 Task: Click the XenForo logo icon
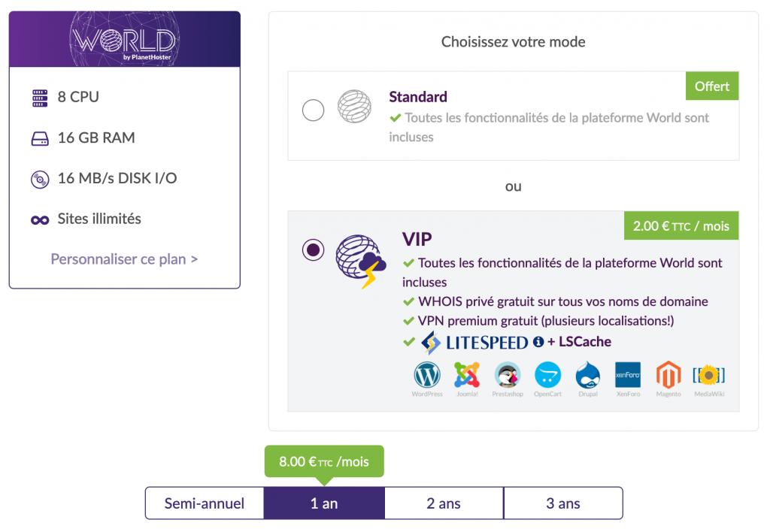tap(628, 376)
